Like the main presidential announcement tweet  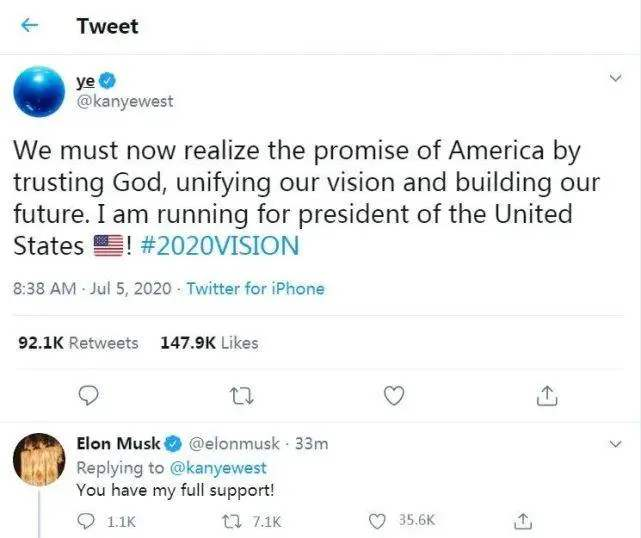(394, 396)
